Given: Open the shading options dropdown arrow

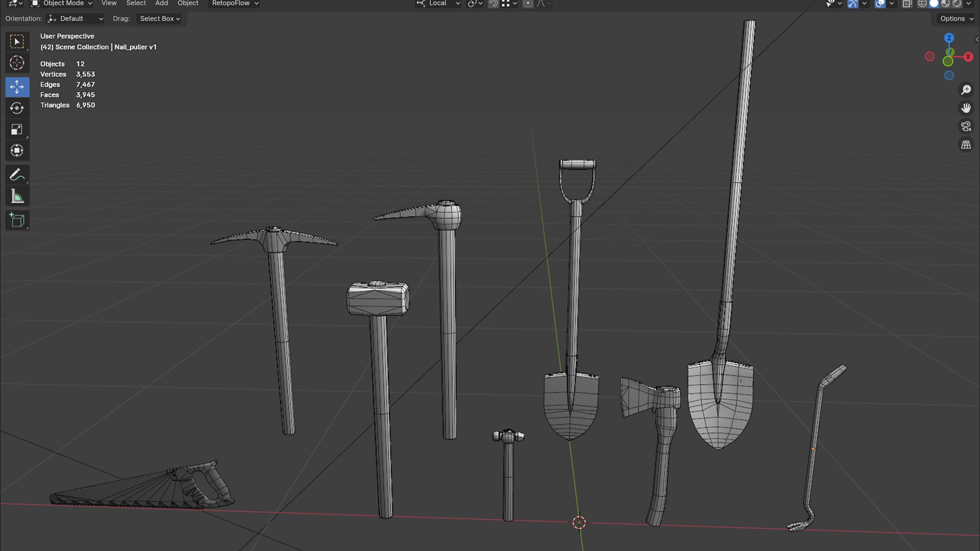Looking at the screenshot, I should pyautogui.click(x=969, y=4).
